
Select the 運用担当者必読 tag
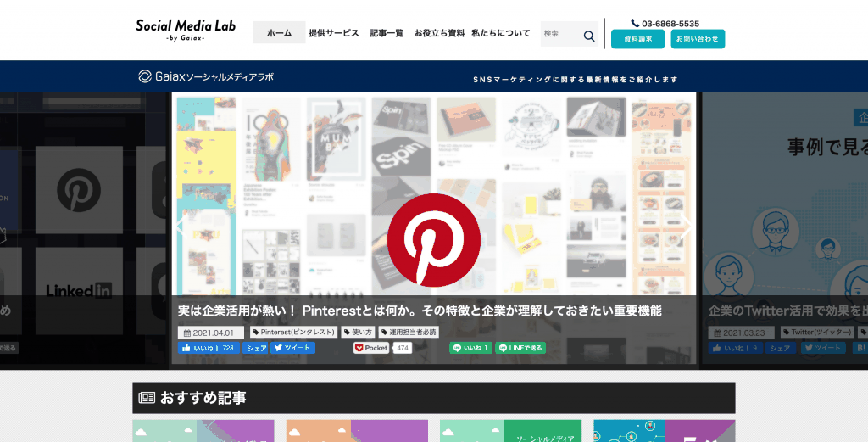409,333
